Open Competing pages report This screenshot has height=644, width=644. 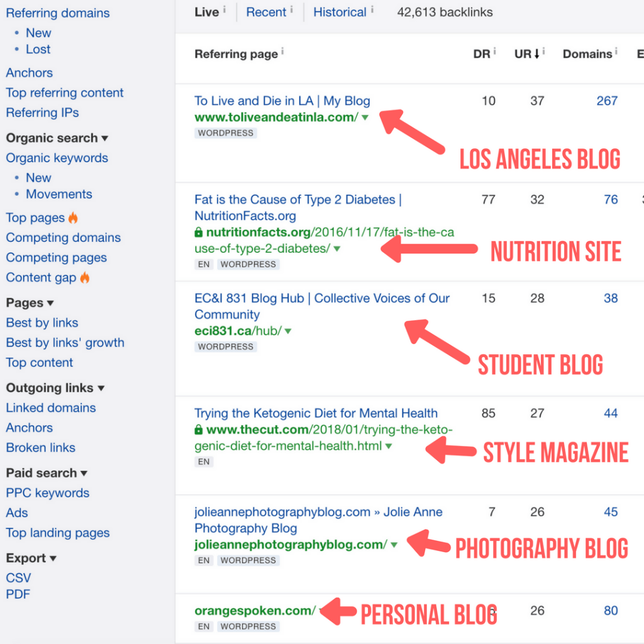click(56, 257)
